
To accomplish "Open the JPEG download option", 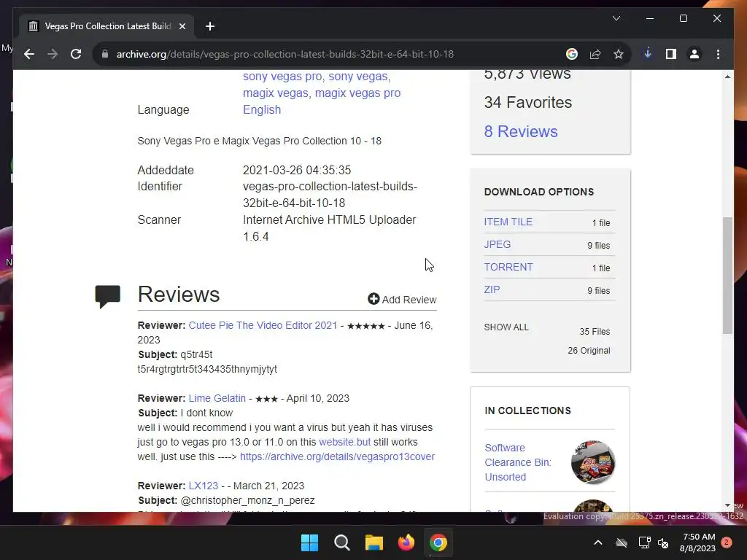I will 498,244.
